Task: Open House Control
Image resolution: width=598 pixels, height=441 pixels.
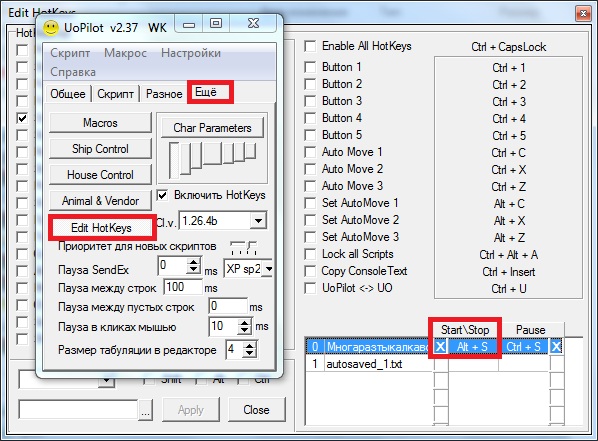Action: (100, 175)
